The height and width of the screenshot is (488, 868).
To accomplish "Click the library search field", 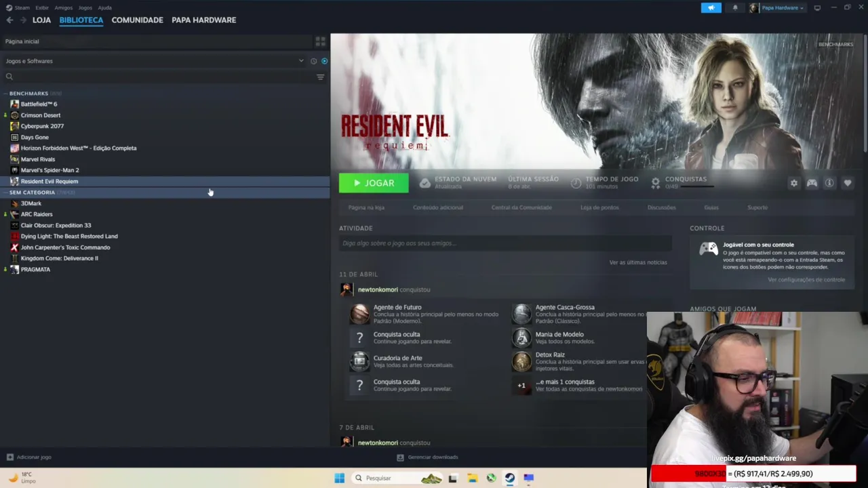I will point(159,77).
